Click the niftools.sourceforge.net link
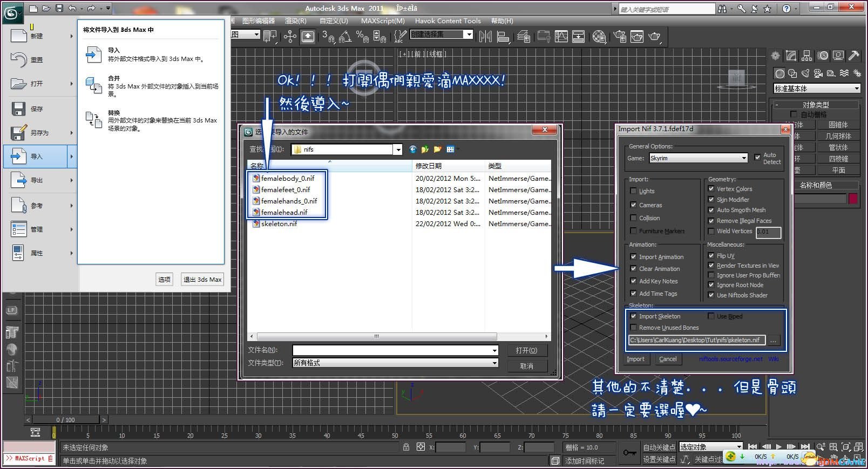 click(x=730, y=359)
